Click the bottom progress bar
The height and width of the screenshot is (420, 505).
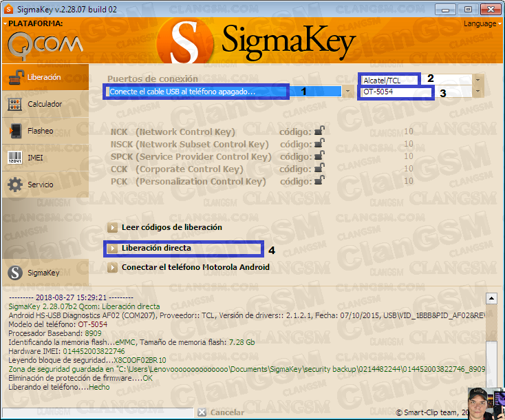98,412
